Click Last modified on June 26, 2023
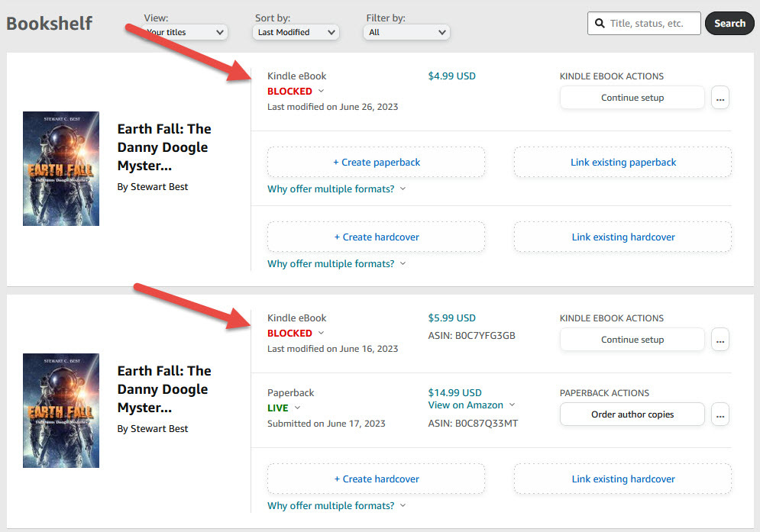The image size is (760, 532). click(x=332, y=107)
